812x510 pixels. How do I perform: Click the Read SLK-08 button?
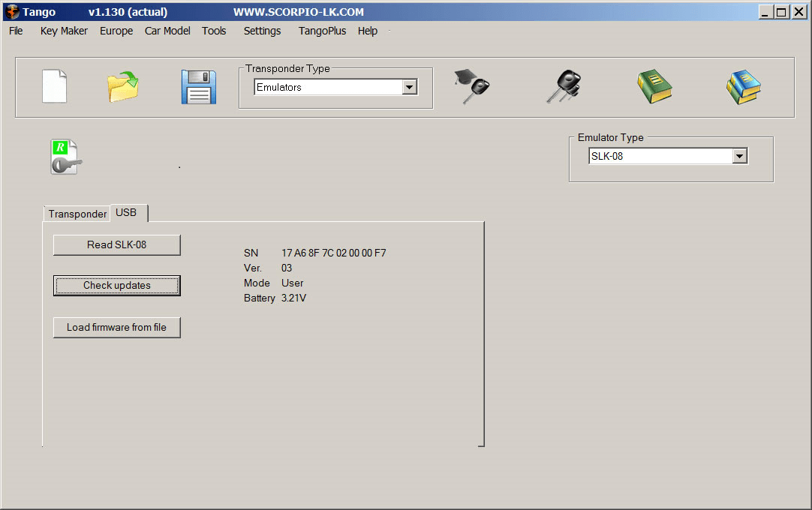point(117,245)
